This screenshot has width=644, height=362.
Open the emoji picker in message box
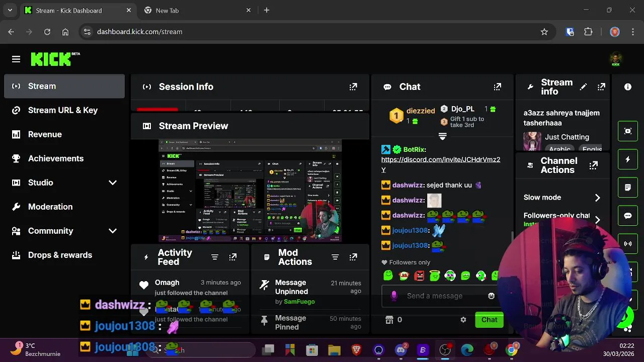tap(491, 296)
